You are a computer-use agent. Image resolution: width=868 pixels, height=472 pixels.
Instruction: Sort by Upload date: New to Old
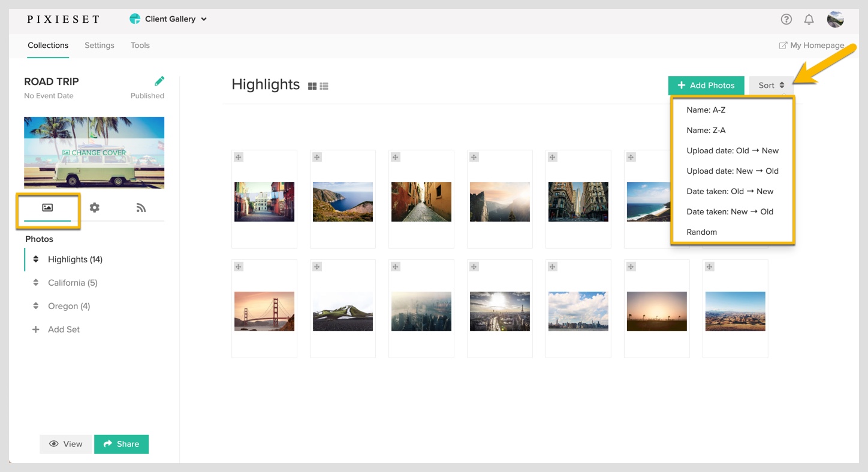(733, 171)
